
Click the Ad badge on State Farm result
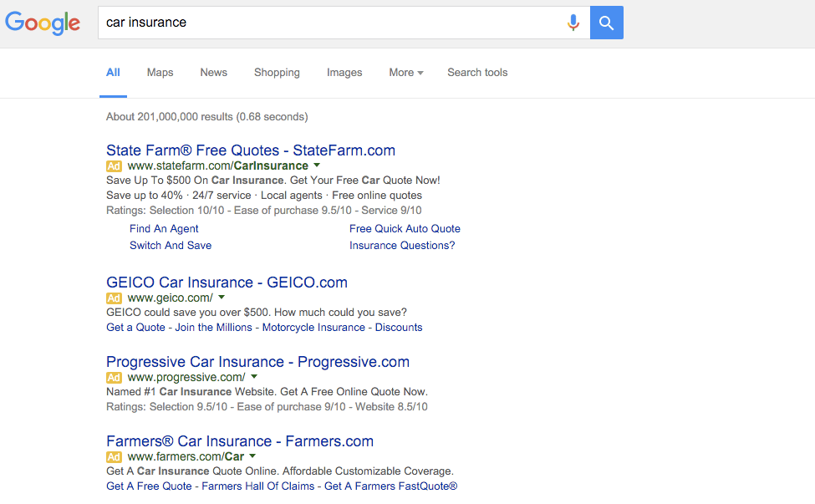114,166
